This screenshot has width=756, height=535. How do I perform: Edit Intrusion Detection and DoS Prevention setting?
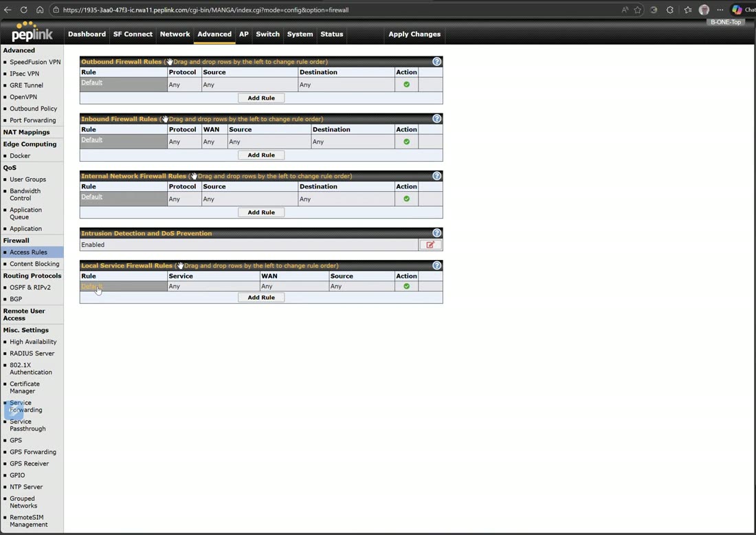(x=430, y=245)
